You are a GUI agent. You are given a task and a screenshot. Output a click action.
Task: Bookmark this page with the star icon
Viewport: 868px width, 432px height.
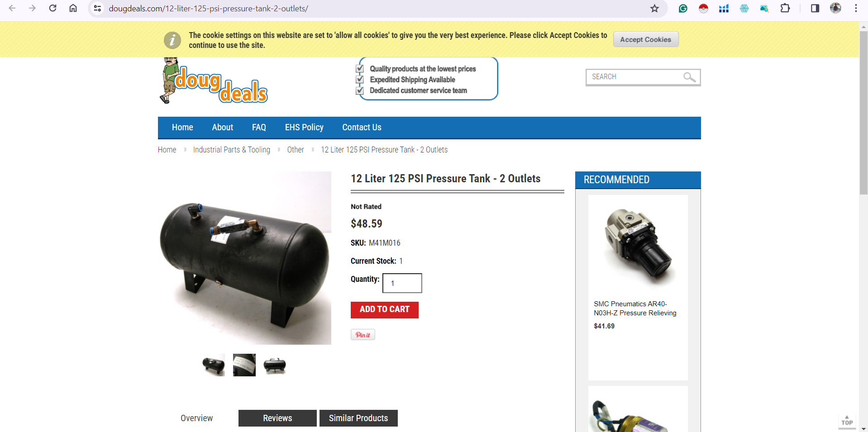pyautogui.click(x=654, y=8)
